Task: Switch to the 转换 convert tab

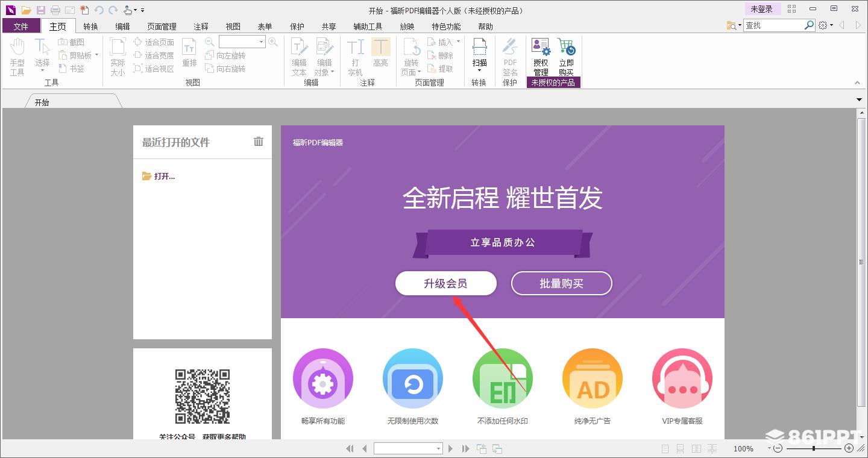Action: pos(90,27)
